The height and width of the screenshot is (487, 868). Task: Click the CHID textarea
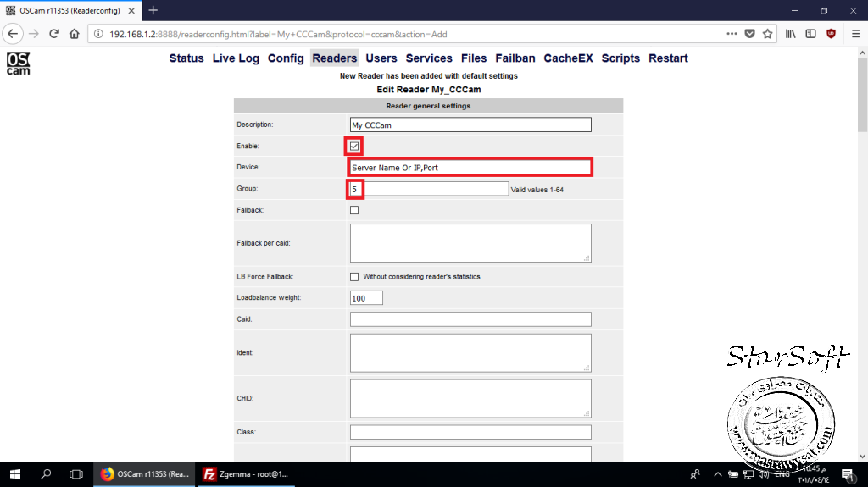click(470, 398)
